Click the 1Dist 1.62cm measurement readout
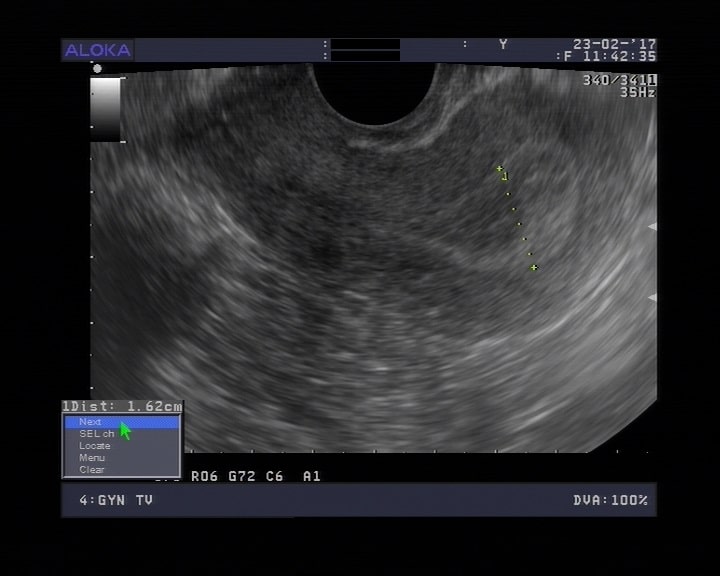This screenshot has height=576, width=720. point(122,406)
